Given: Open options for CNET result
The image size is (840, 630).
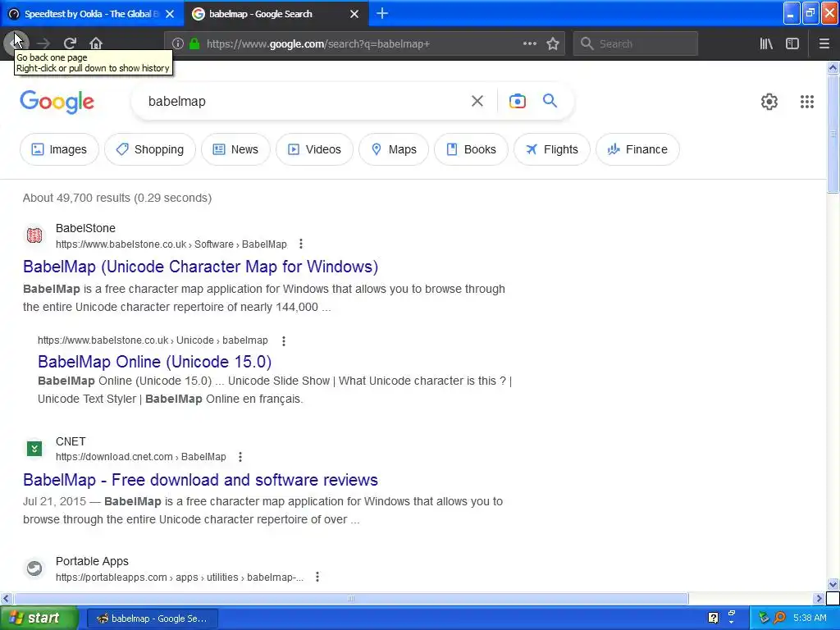Looking at the screenshot, I should click(240, 457).
